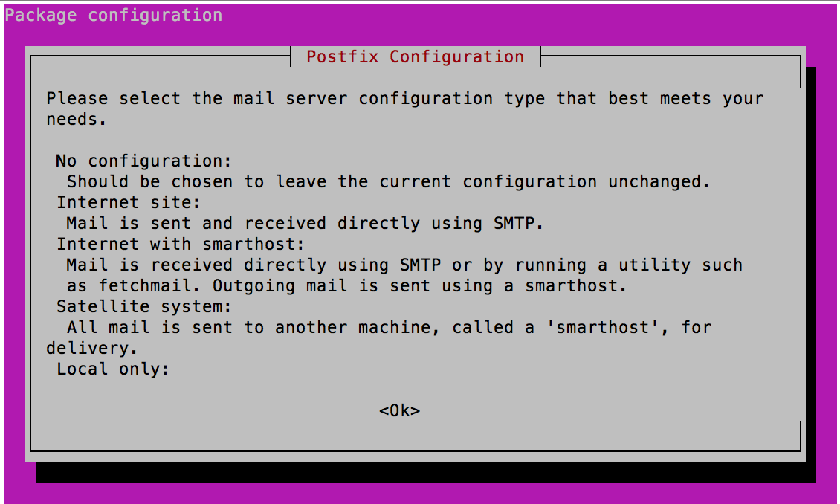Click the line 'Mail is received directly using SMTP or'

(x=404, y=265)
